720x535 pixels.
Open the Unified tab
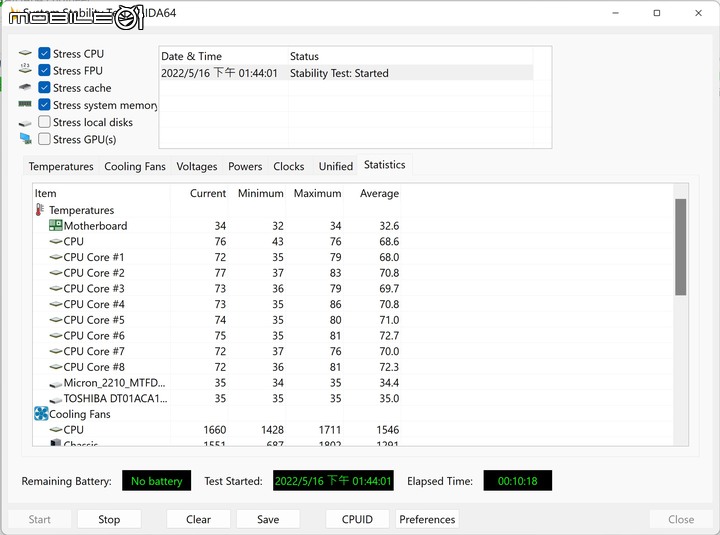click(336, 166)
